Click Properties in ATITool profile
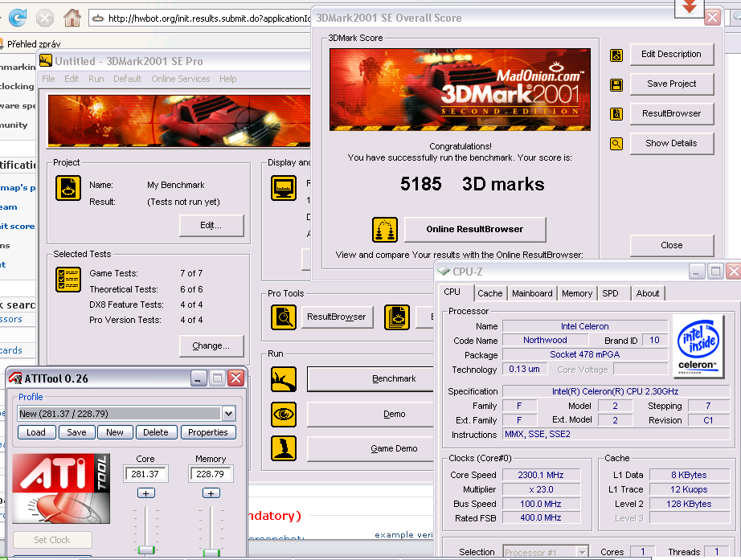741x560 pixels. 208,432
